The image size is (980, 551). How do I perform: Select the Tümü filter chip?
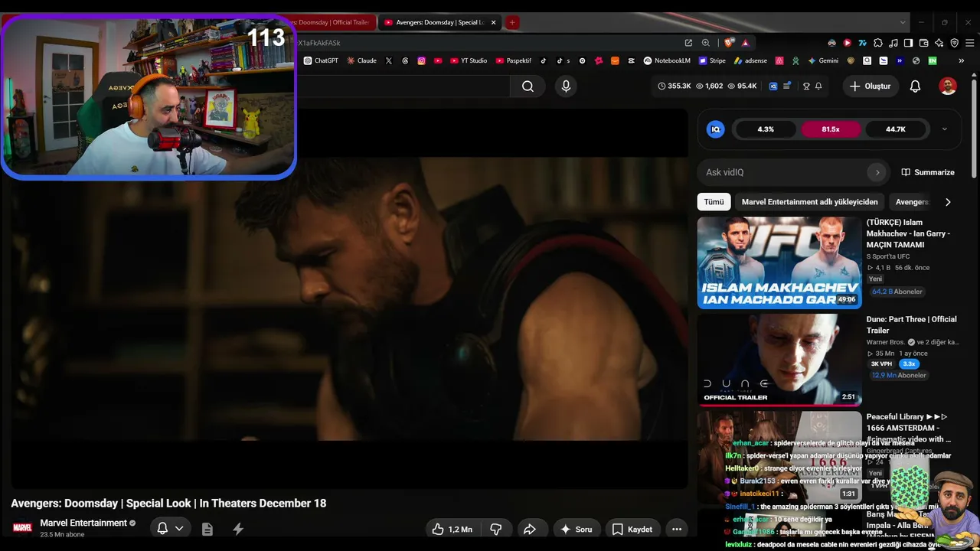714,202
